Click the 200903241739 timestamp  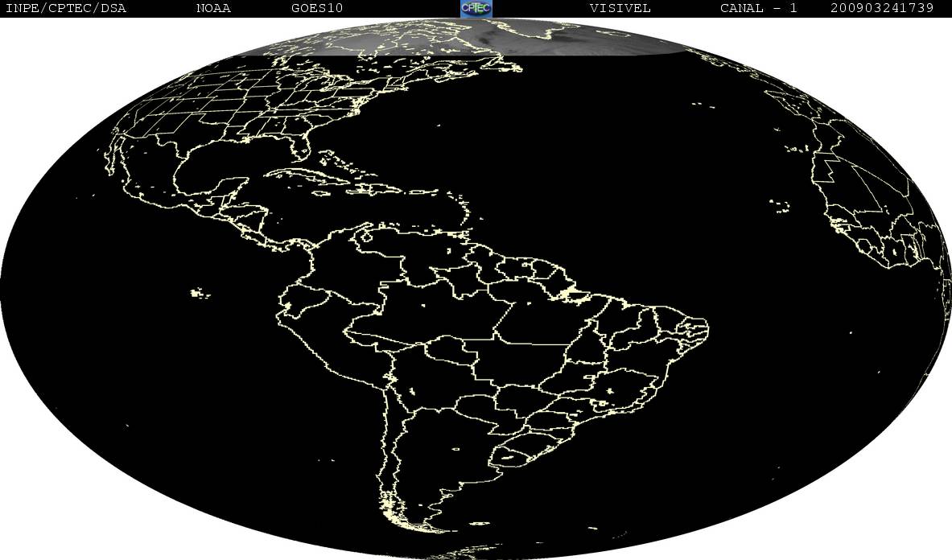pos(881,9)
